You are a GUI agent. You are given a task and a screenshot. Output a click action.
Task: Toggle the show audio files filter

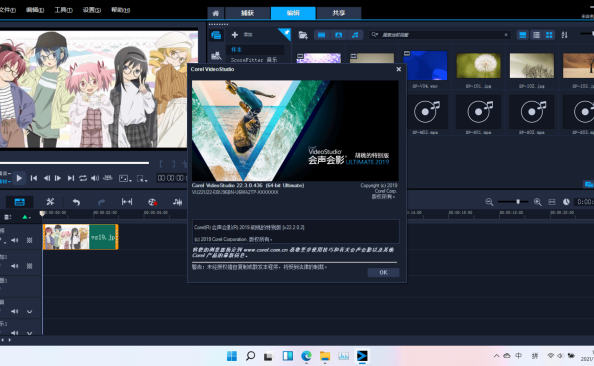[355, 35]
